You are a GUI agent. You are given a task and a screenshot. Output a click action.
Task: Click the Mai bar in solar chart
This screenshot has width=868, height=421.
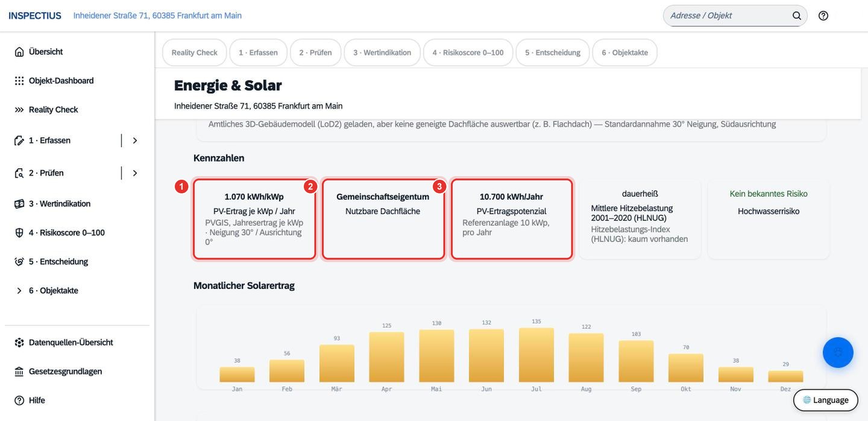click(x=436, y=356)
